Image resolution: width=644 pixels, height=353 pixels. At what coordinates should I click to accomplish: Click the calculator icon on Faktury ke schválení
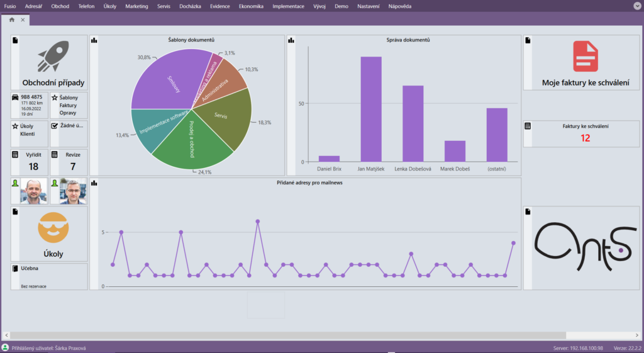pos(528,126)
